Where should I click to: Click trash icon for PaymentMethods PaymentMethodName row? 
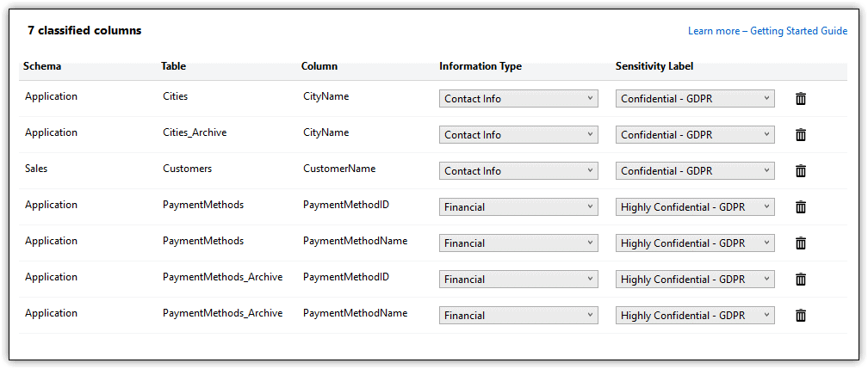tap(801, 243)
